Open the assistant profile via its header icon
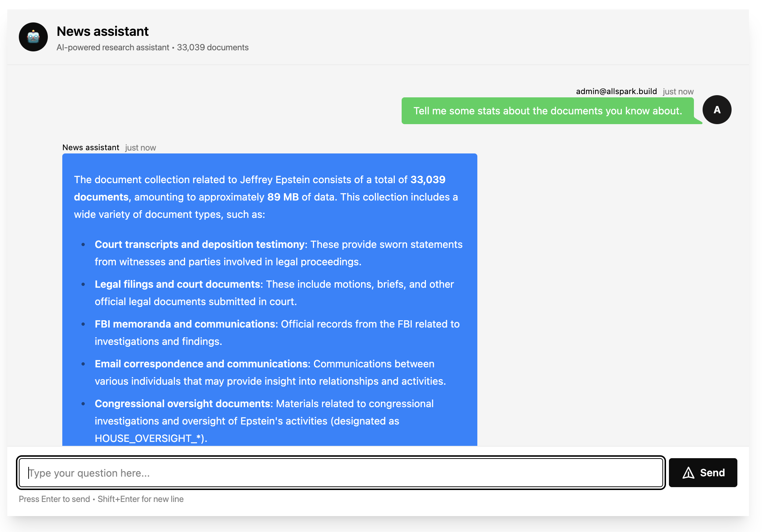This screenshot has height=532, width=762. coord(33,37)
